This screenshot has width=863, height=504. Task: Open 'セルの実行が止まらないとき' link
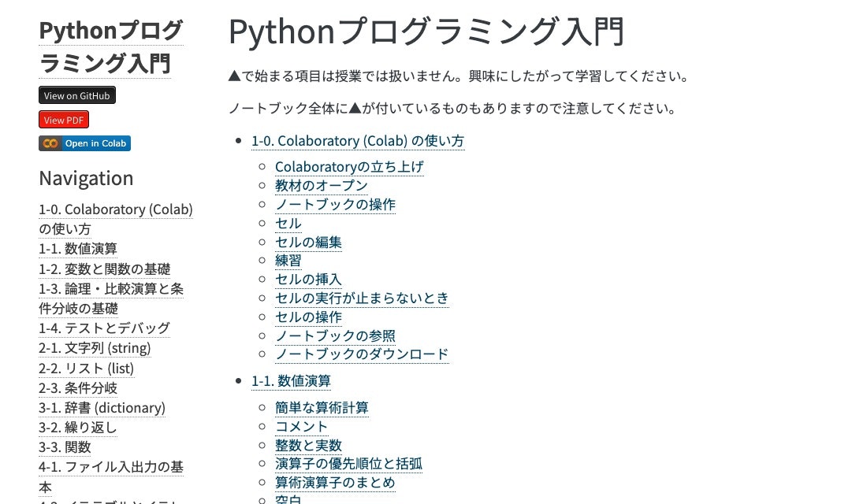point(362,298)
